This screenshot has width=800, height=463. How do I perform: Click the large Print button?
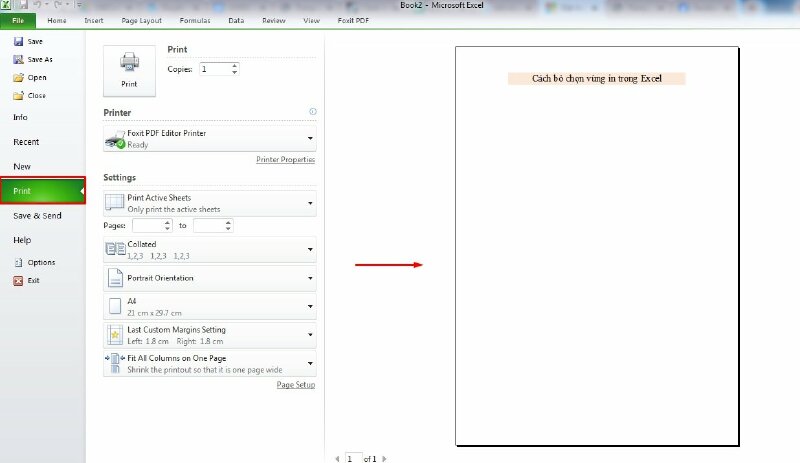(x=129, y=71)
